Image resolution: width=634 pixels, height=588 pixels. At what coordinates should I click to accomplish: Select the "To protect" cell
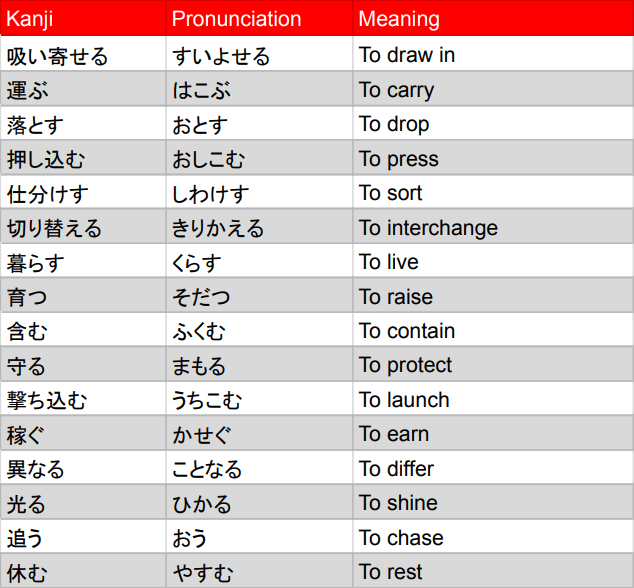click(x=406, y=365)
